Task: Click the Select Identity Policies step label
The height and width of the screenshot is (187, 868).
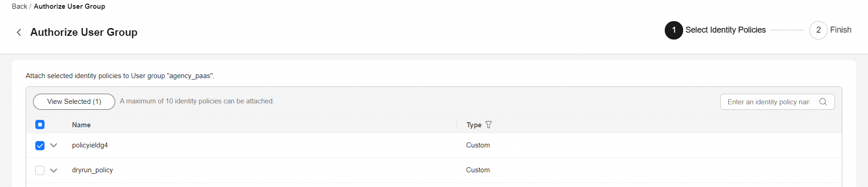Action: tap(725, 30)
